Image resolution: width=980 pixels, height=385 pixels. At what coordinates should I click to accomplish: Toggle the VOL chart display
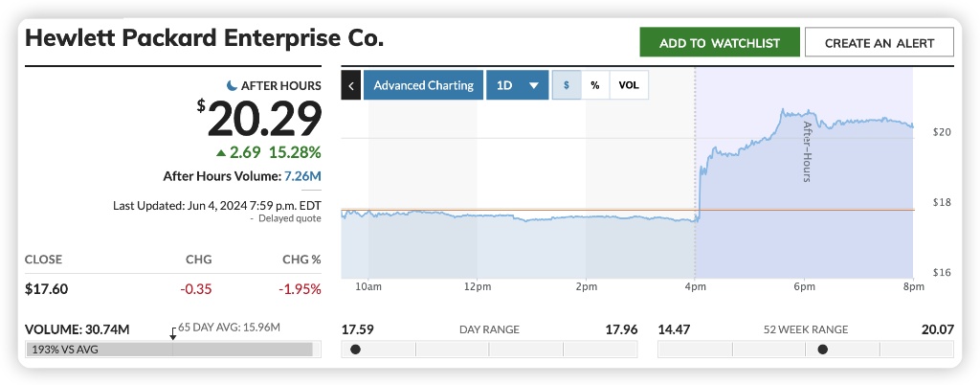629,85
